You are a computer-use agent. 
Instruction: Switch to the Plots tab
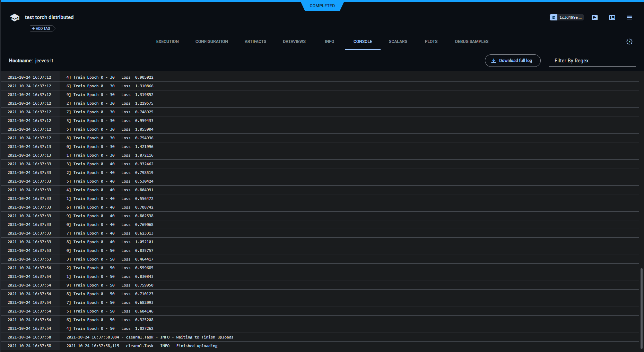[431, 42]
